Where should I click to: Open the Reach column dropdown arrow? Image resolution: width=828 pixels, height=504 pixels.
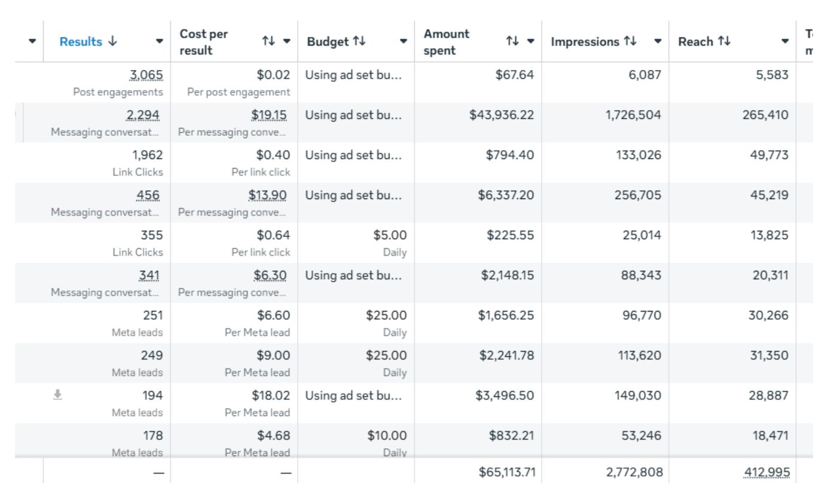785,42
